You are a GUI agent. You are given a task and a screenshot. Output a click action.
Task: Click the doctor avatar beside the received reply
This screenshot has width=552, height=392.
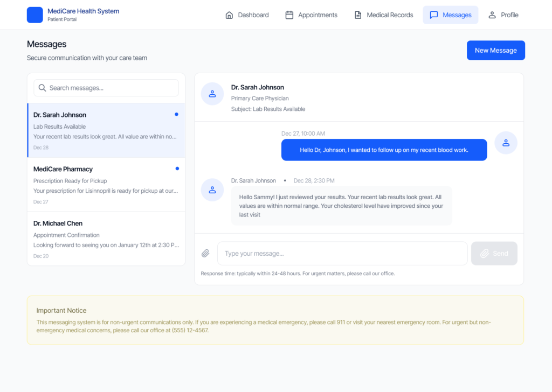click(212, 190)
